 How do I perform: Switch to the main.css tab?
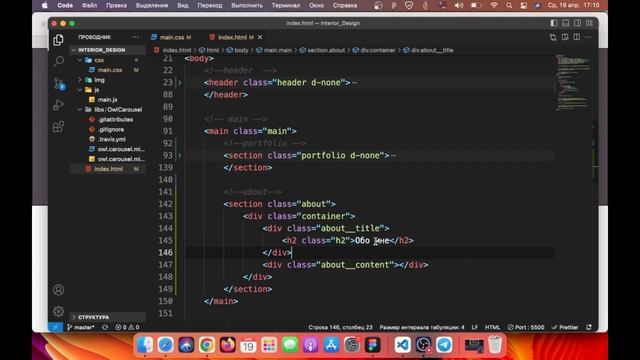tap(171, 37)
